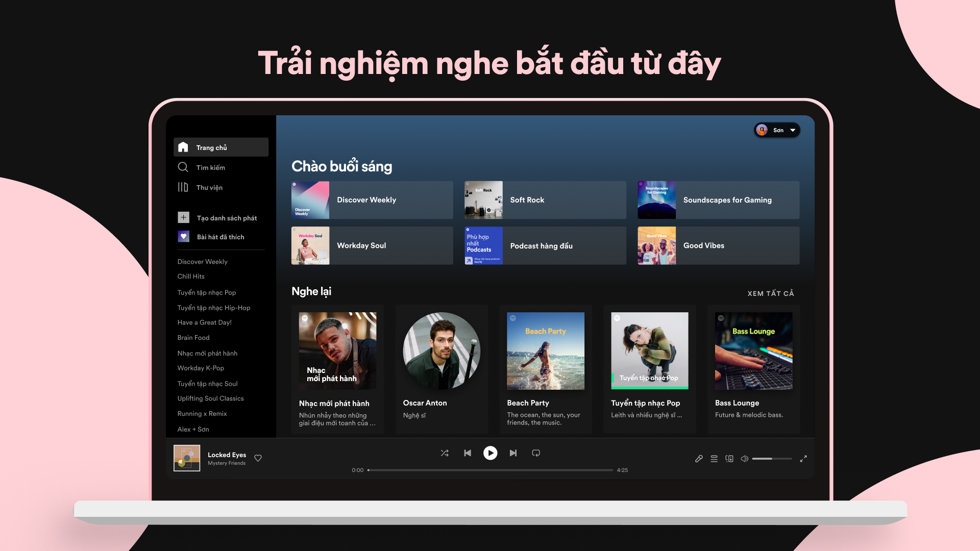Click the plus icon for Tạo danh sách phát

pos(183,217)
